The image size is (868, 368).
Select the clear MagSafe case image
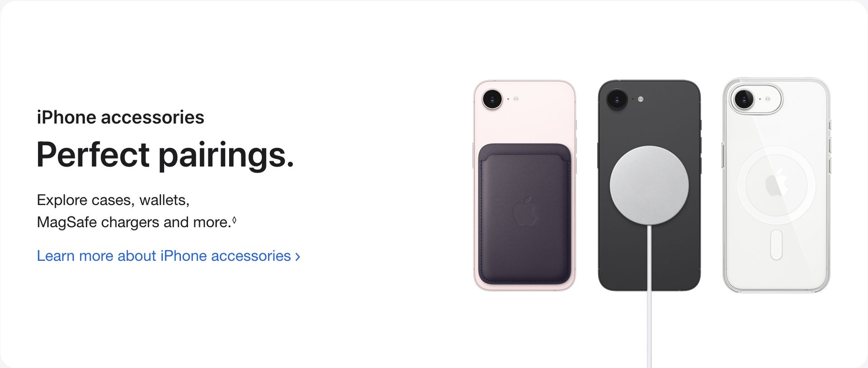pos(776,185)
